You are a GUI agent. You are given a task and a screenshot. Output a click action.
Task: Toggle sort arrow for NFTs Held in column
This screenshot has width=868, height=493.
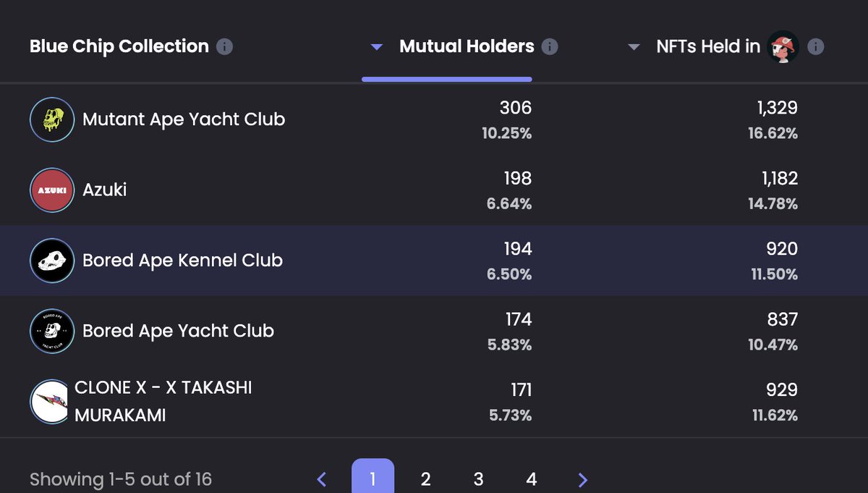(634, 48)
